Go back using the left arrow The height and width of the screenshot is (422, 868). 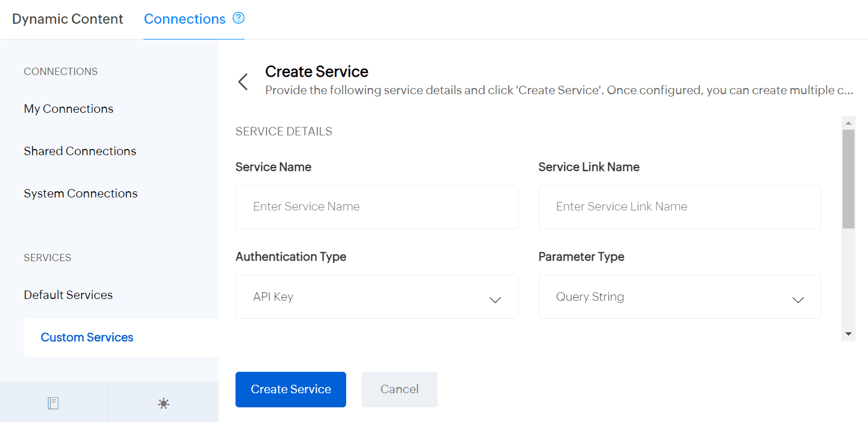243,82
